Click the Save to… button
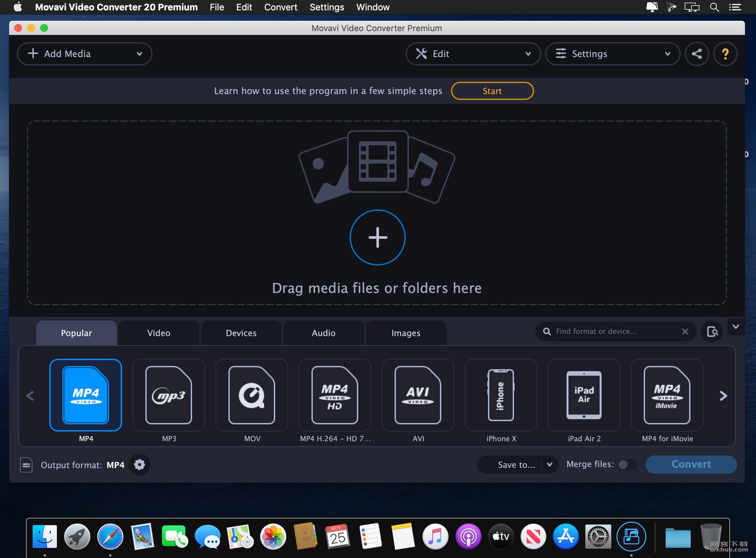Viewport: 756px width, 558px height. click(510, 465)
